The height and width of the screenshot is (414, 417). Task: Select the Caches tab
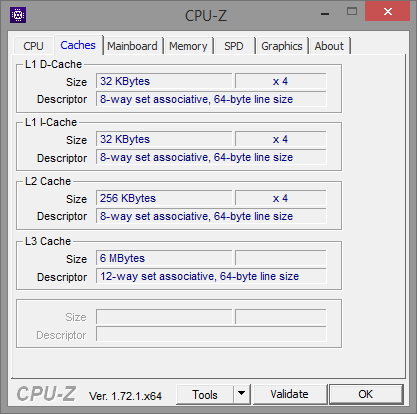tap(78, 45)
